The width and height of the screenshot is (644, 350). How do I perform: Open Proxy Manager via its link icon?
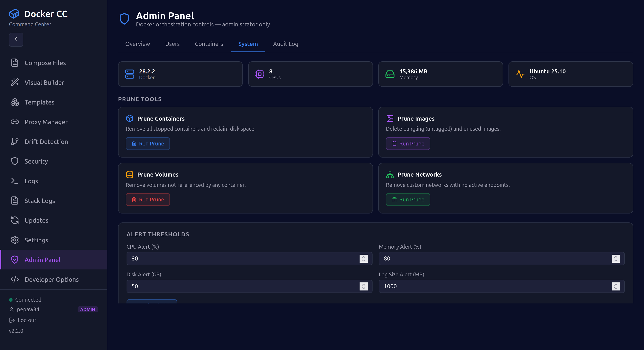(15, 122)
